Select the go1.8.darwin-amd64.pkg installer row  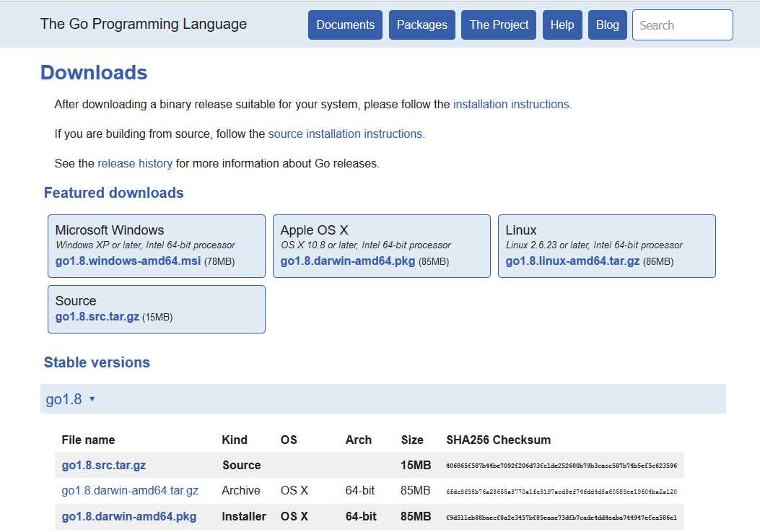click(x=129, y=516)
